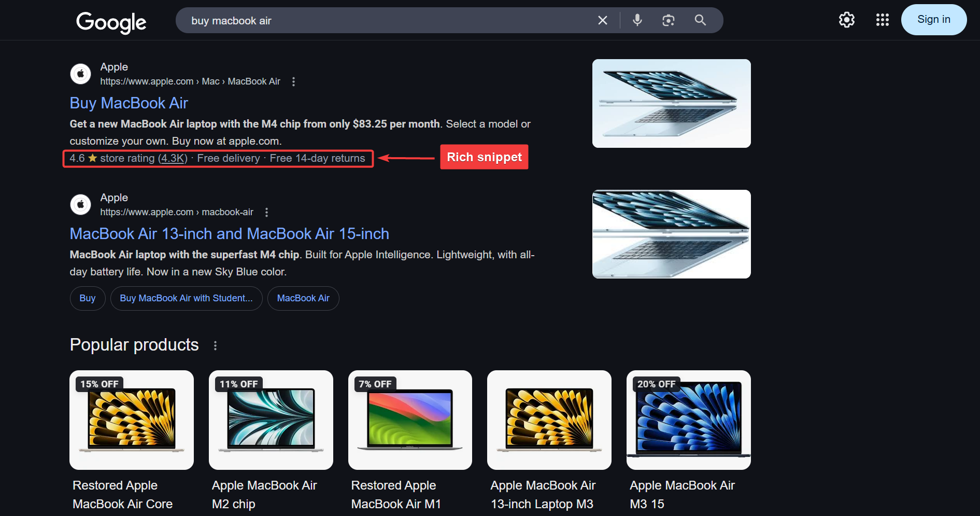The width and height of the screenshot is (980, 516).
Task: Click the magnifier search icon
Action: [x=700, y=20]
